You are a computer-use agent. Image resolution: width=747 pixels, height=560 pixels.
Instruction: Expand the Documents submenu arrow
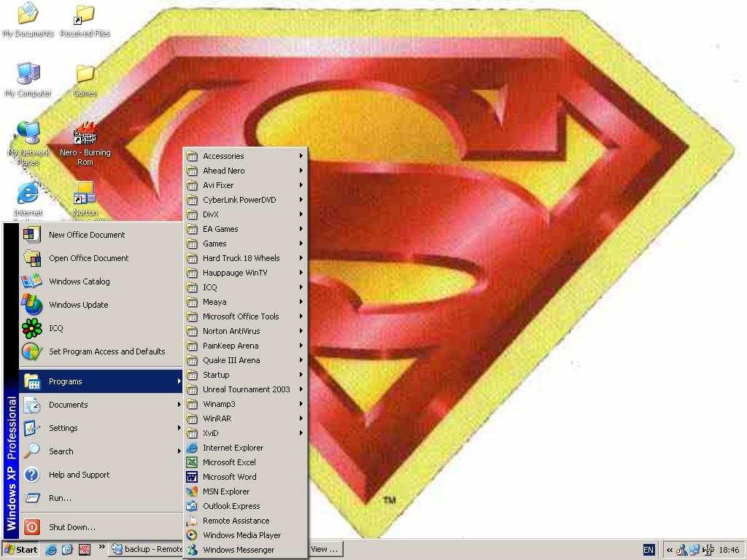179,405
